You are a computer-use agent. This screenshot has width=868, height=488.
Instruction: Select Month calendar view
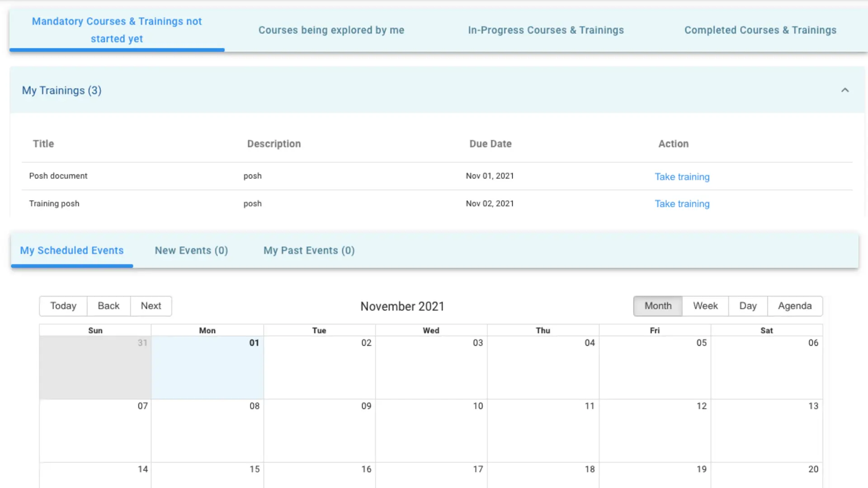click(x=658, y=306)
